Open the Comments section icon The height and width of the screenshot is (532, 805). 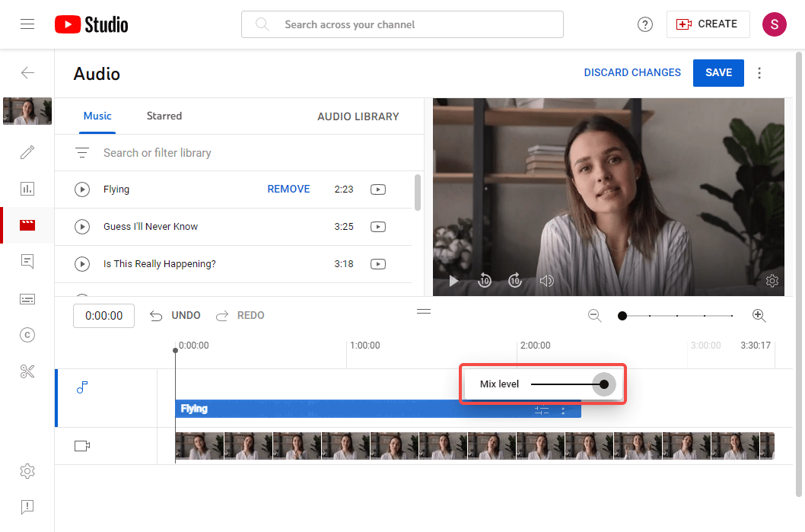pyautogui.click(x=27, y=261)
